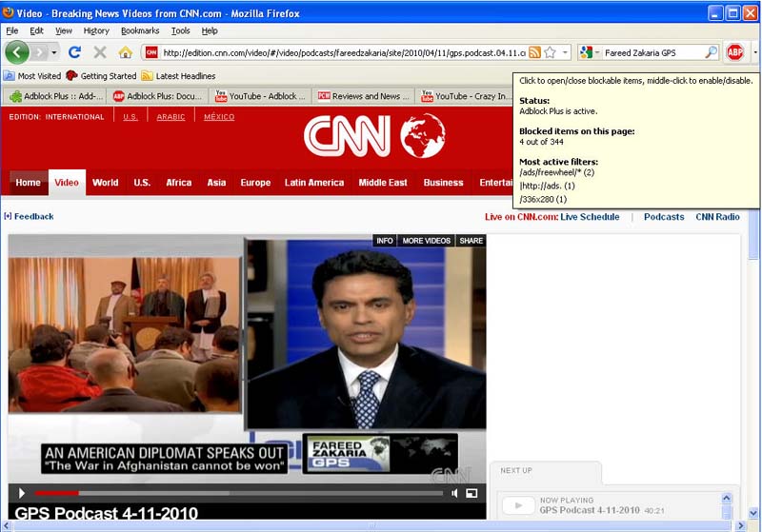762x532 pixels.
Task: Mute the video with speaker icon
Action: [x=454, y=493]
